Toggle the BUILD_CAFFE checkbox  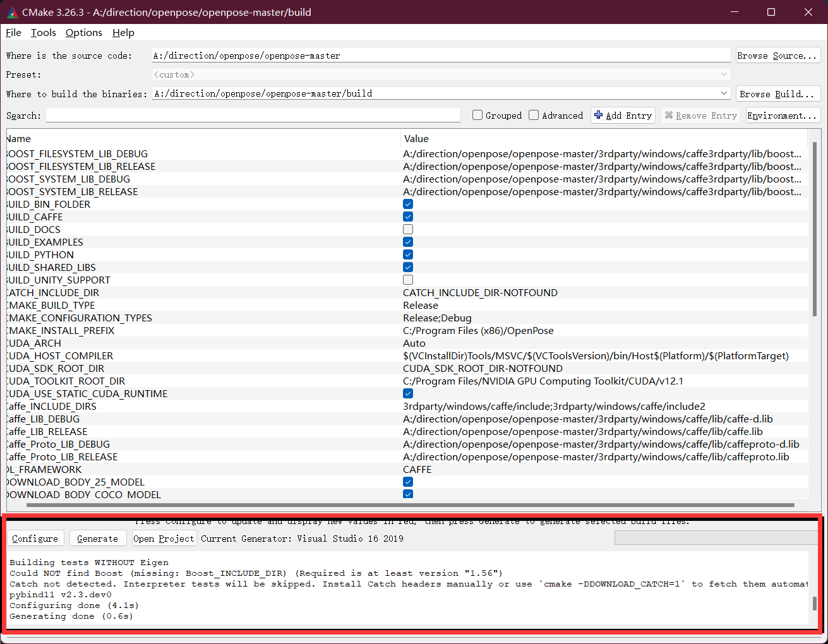pos(408,217)
